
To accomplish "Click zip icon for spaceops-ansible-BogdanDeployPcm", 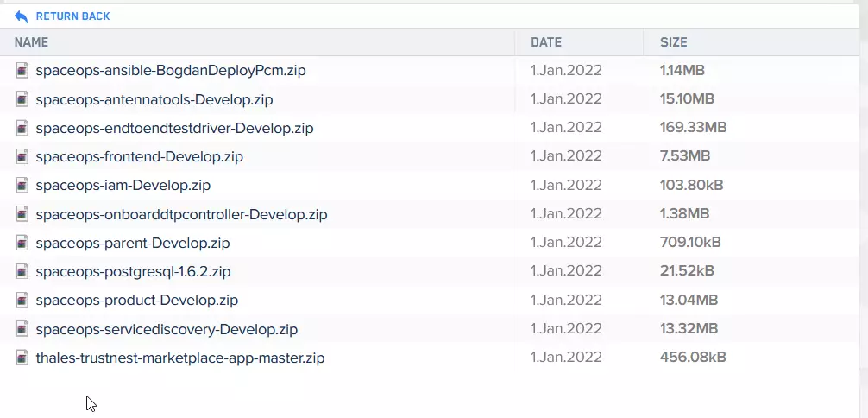I will coord(22,71).
